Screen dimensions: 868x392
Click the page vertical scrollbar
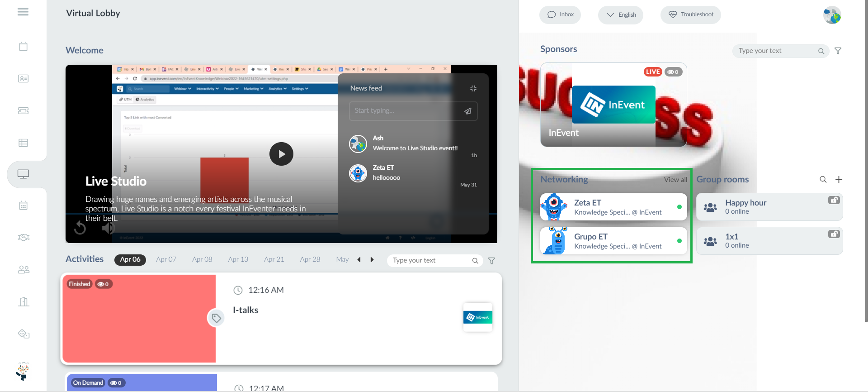coord(866,161)
